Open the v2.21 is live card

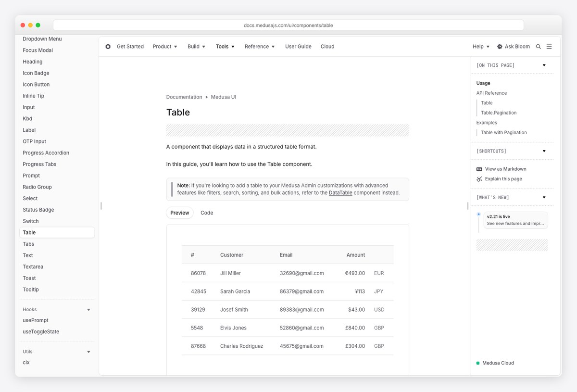515,220
